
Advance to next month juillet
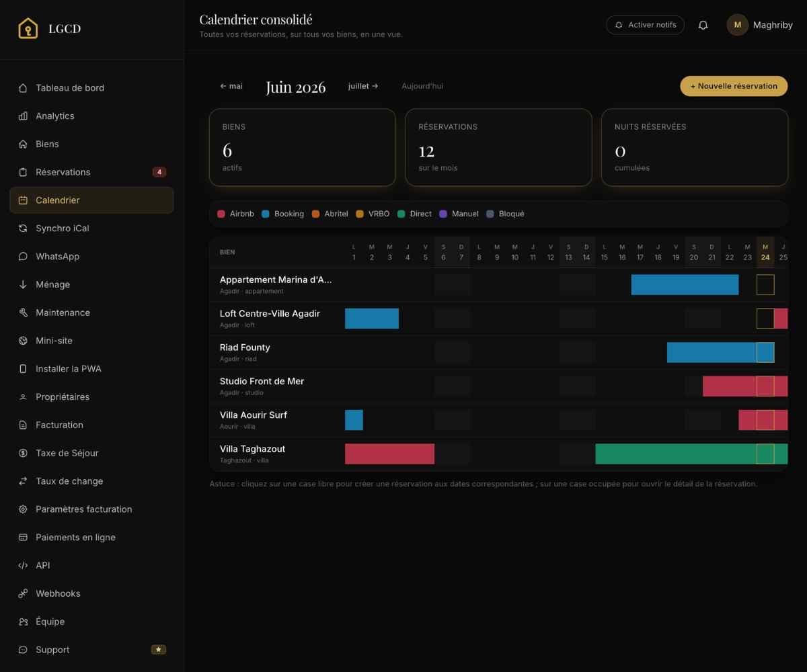tap(363, 86)
